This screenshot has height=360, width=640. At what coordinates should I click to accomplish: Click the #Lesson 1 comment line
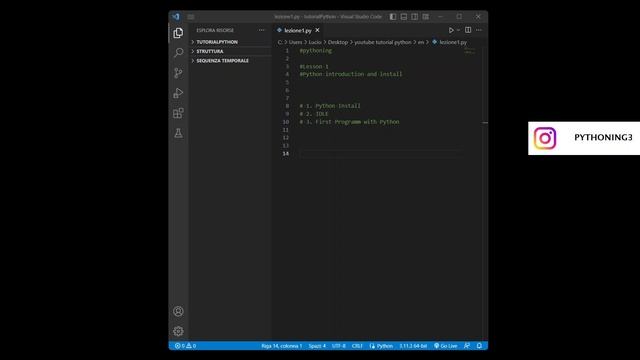[x=314, y=66]
